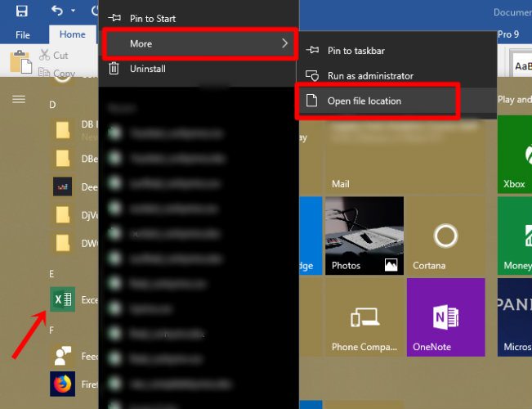Jump to the E letter header in app list
Image resolution: width=532 pixels, height=409 pixels.
coord(51,274)
